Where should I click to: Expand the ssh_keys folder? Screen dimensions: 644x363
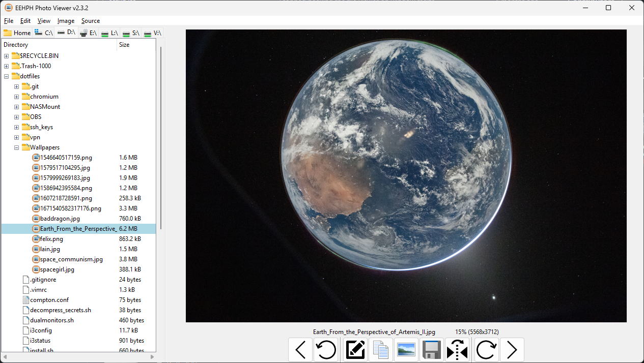(17, 127)
